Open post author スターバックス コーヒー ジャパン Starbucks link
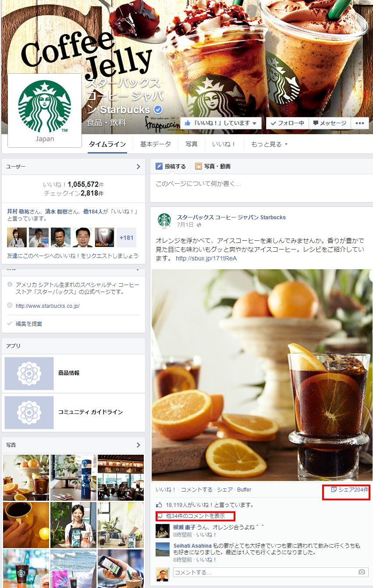 (231, 217)
